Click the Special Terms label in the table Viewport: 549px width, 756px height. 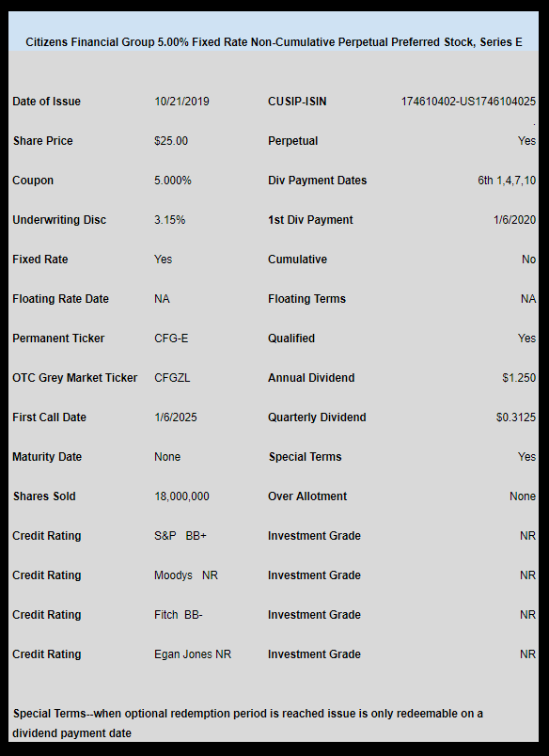306,457
